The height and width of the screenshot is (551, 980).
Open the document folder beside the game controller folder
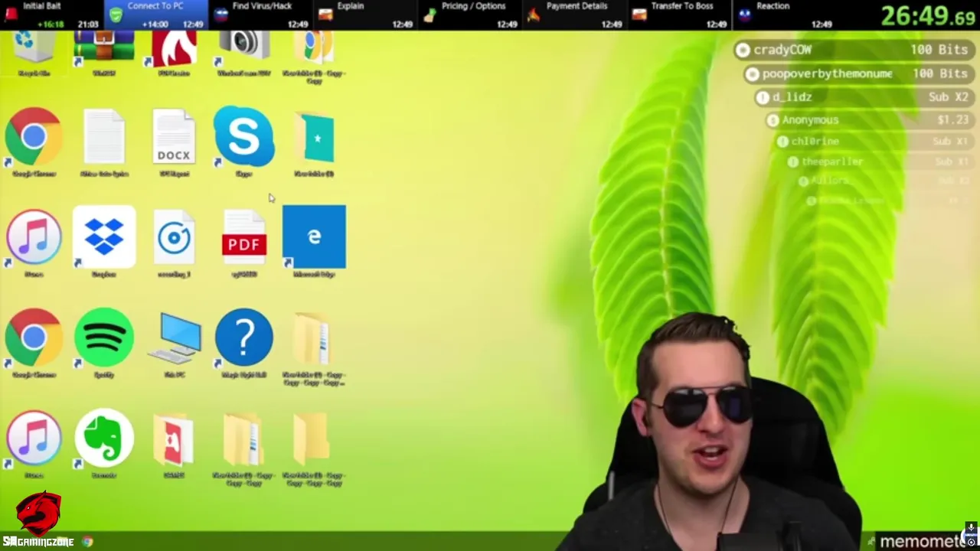(244, 450)
